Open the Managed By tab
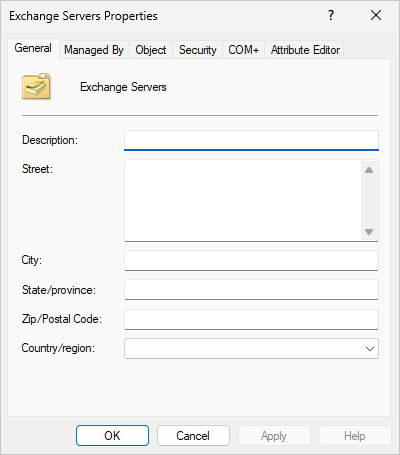Screen dimensions: 400x455 tap(94, 50)
